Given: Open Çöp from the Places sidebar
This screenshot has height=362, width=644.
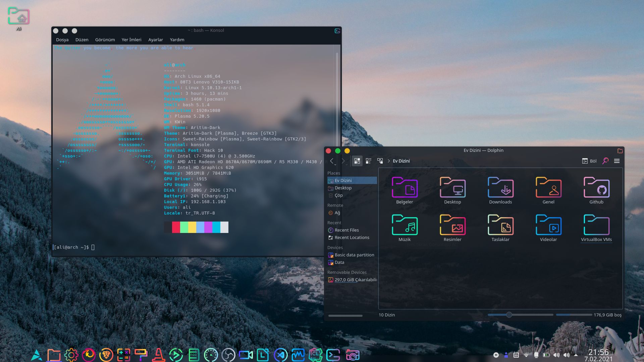Looking at the screenshot, I should (x=338, y=195).
